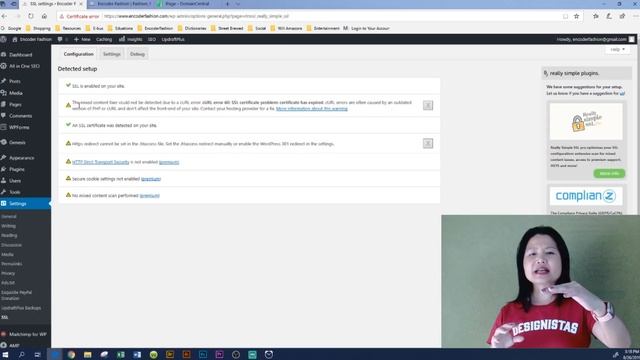Select the Debug tab
The height and width of the screenshot is (360, 640).
pos(137,54)
